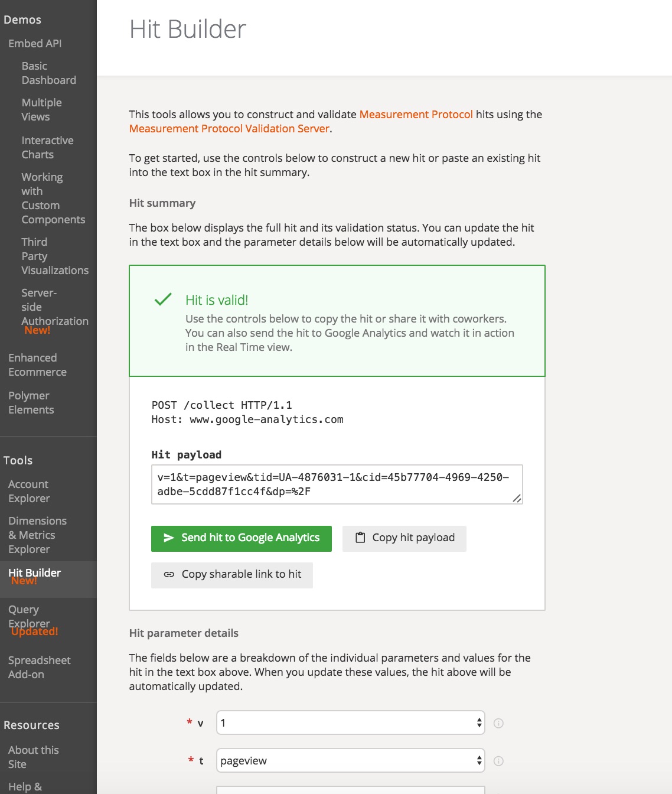Open the Measurement Protocol Validation Server link

229,129
